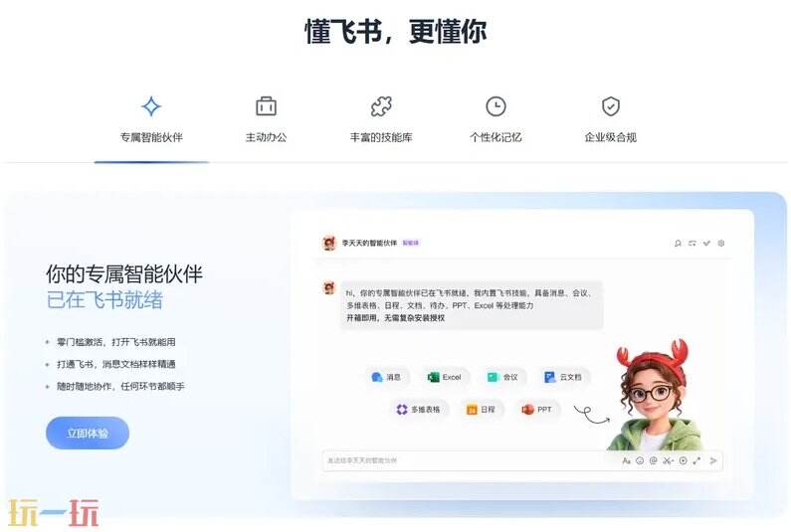Select the PPT skill chip

[x=536, y=410]
